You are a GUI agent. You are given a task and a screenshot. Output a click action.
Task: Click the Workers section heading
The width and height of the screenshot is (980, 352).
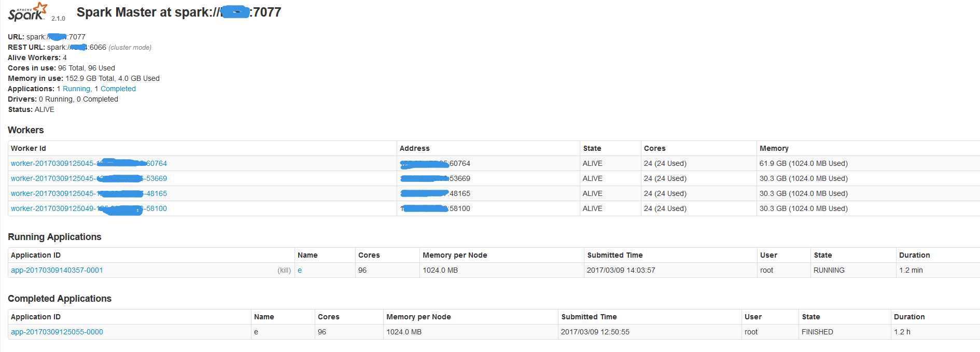tap(26, 130)
